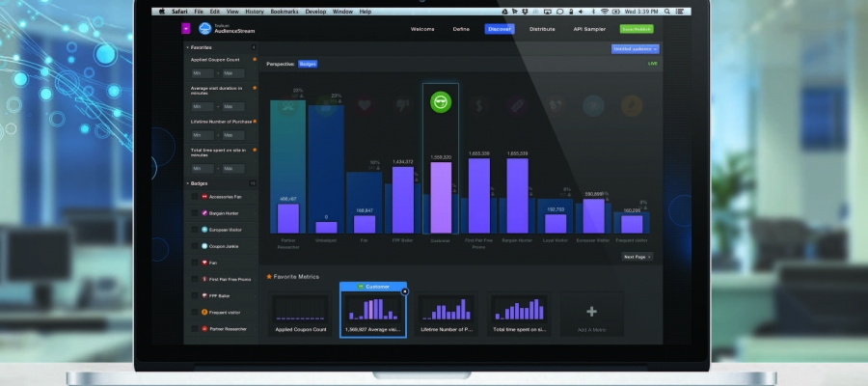Open the Bookmarks menu in Safari
This screenshot has width=868, height=386.
(282, 12)
